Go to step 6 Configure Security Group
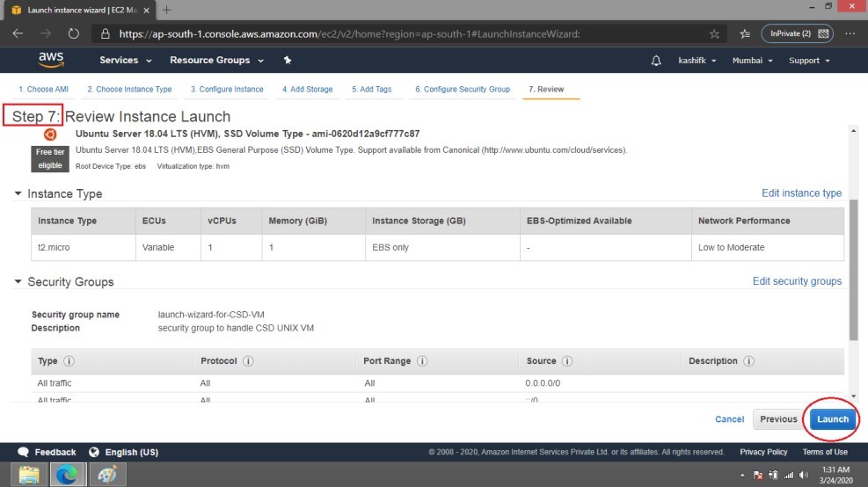The width and height of the screenshot is (868, 487). tap(463, 89)
